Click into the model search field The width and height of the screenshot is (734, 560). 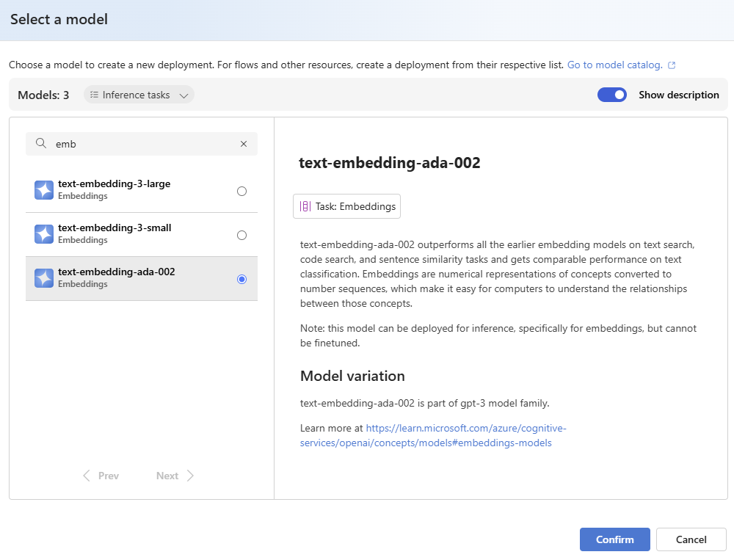tap(142, 144)
